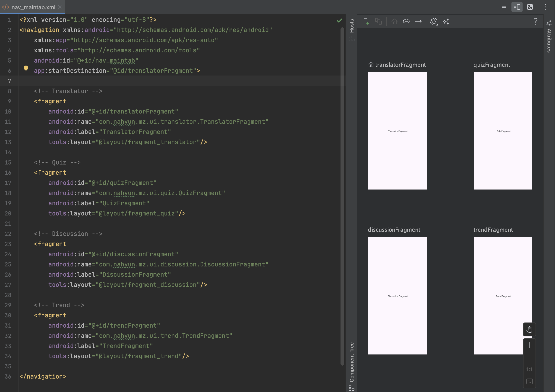
Task: Click Assign Start Destination home icon
Action: tap(394, 22)
